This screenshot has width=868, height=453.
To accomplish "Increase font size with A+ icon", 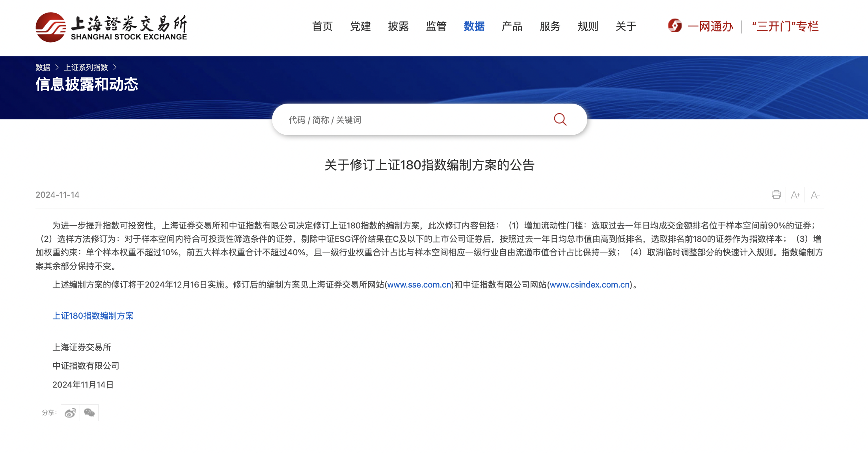I will 795,195.
